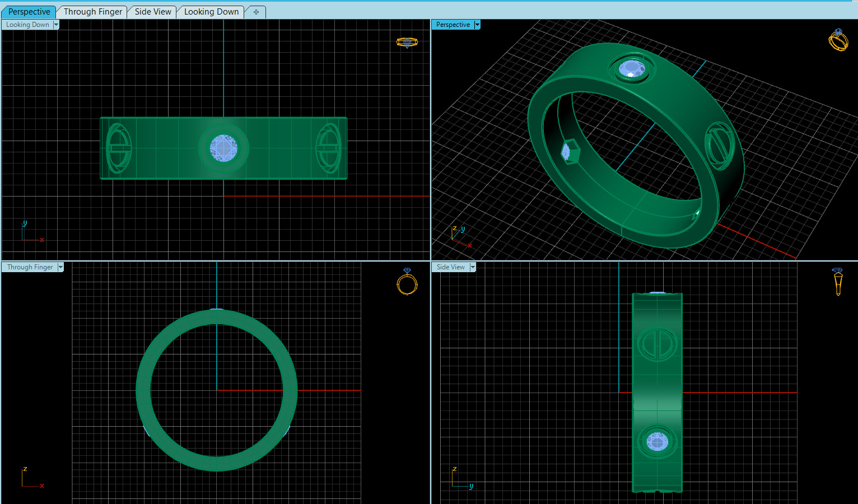Select the screw motif in Side View viewport

click(x=658, y=344)
